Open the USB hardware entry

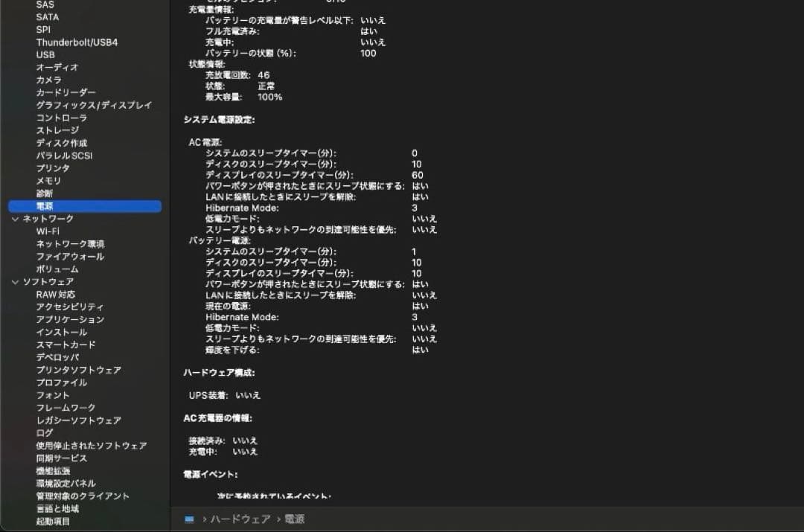(45, 55)
